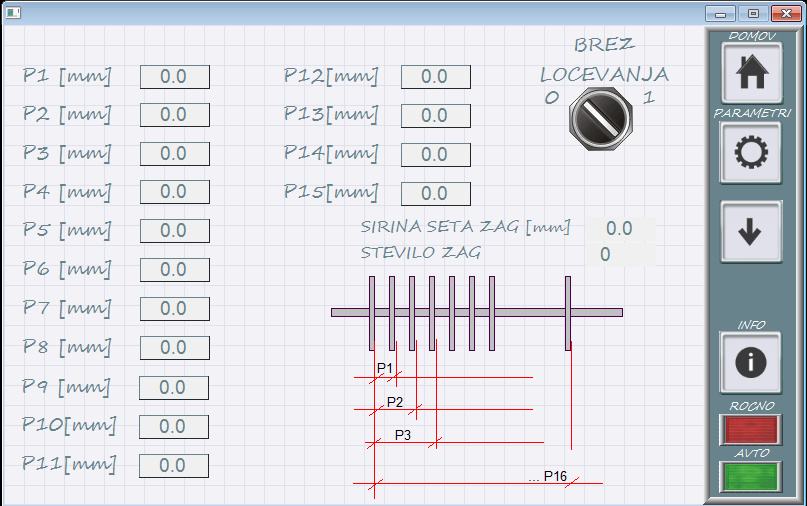Viewport: 807px width, 506px height.
Task: Toggle the BREZ LOCEVANJA rotary switch
Action: [598, 117]
